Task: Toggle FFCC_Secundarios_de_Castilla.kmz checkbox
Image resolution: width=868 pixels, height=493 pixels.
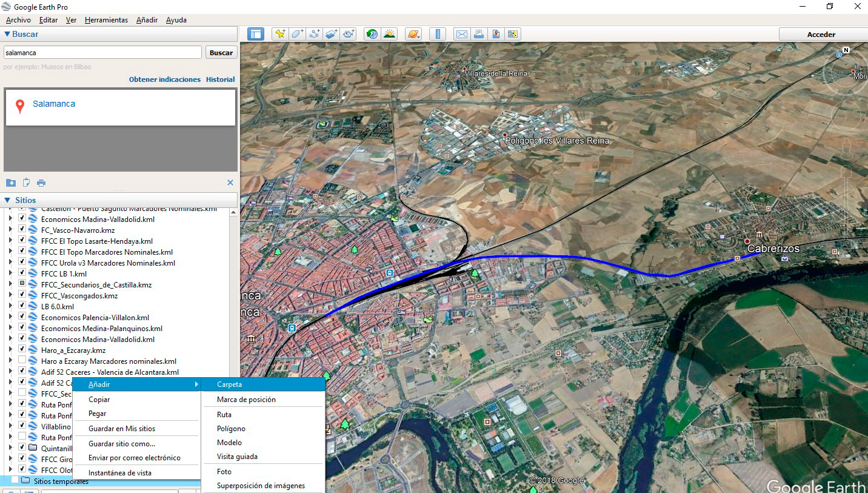Action: 22,284
